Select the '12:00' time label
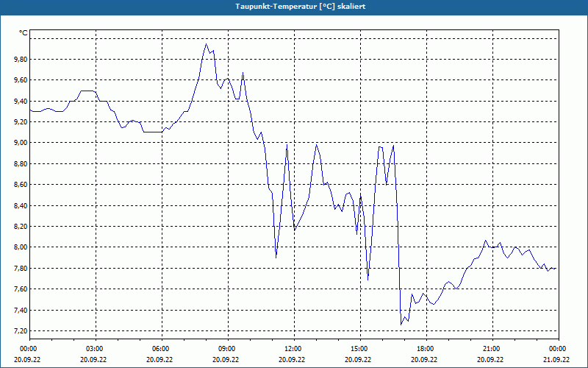Image resolution: width=588 pixels, height=368 pixels. click(294, 349)
